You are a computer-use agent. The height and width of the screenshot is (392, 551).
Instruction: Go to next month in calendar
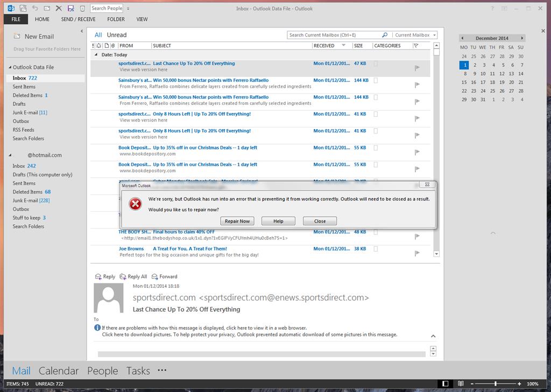[522, 38]
